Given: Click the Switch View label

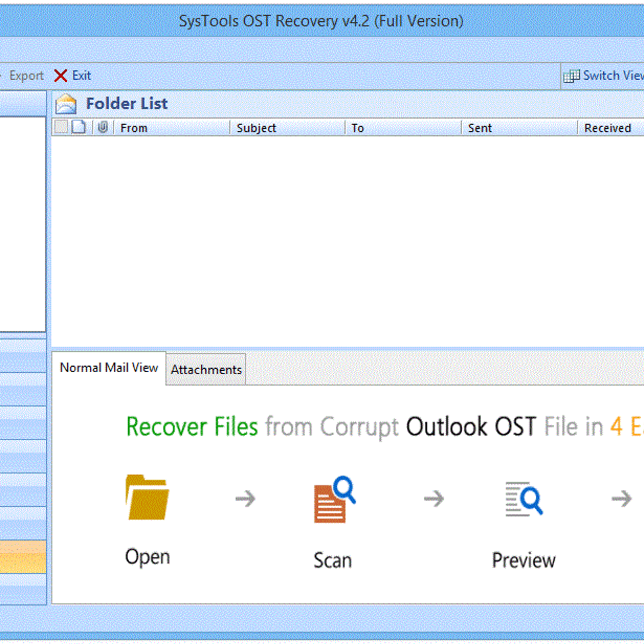Looking at the screenshot, I should [x=613, y=75].
